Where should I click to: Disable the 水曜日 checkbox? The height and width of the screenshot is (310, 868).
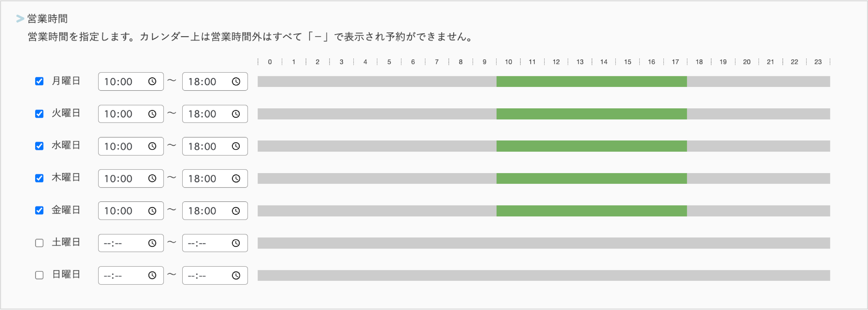(39, 146)
